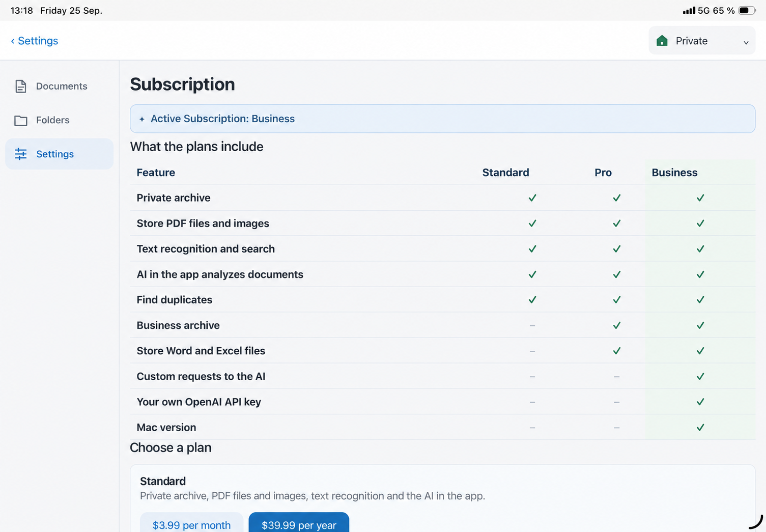Click the Documents page icon
Screen dimensions: 766x532
point(20,87)
